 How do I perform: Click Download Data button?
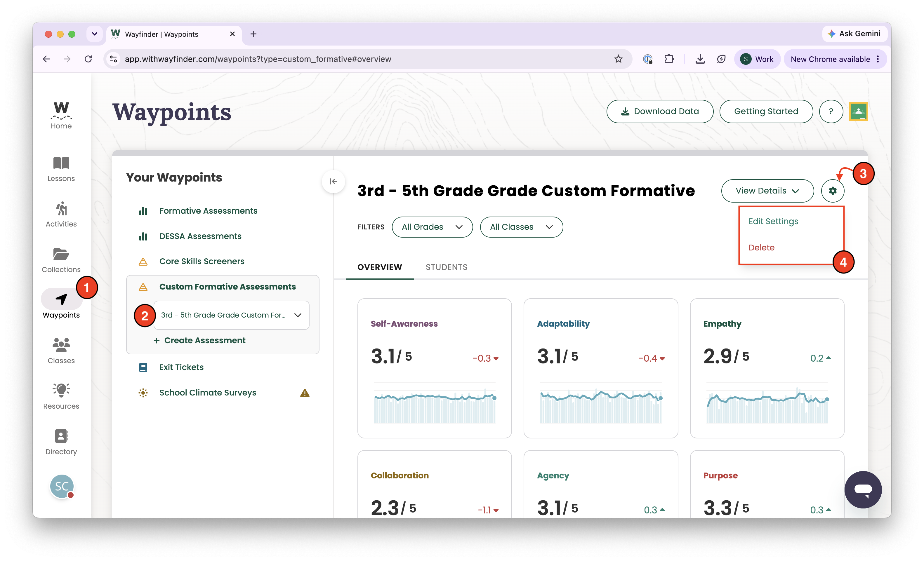coord(660,111)
